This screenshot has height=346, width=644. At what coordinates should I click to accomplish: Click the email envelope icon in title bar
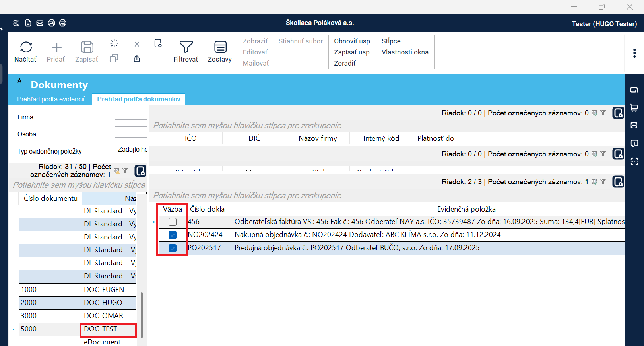[40, 23]
